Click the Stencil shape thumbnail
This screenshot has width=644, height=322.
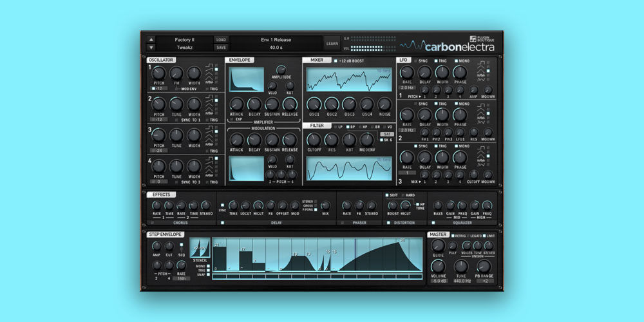coord(200,250)
